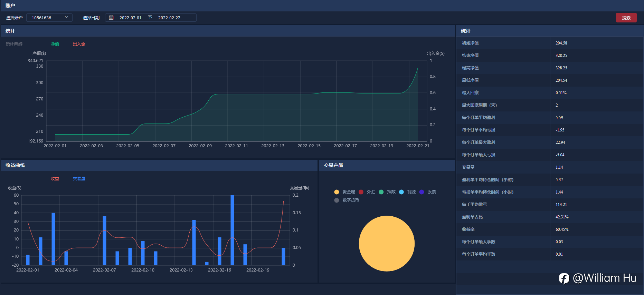Open the start date 2022-02-01 picker

[130, 18]
